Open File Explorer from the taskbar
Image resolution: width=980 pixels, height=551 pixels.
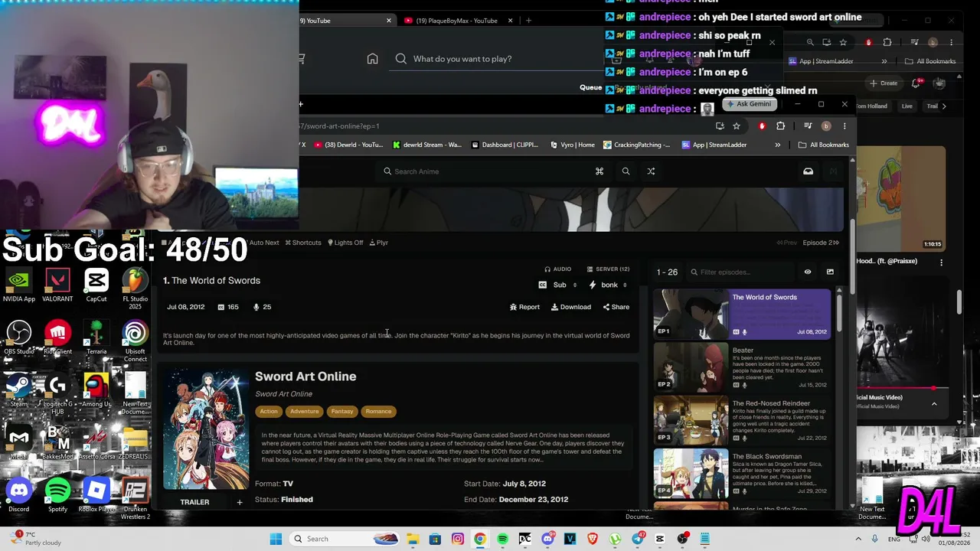point(413,539)
